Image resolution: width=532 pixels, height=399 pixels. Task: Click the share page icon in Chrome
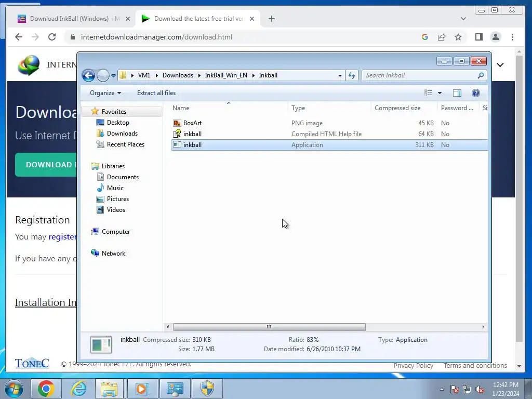coord(442,37)
